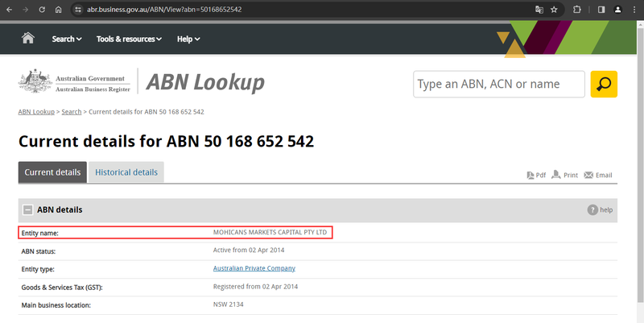Click the browser address bar URL
This screenshot has height=323, width=644.
point(164,10)
